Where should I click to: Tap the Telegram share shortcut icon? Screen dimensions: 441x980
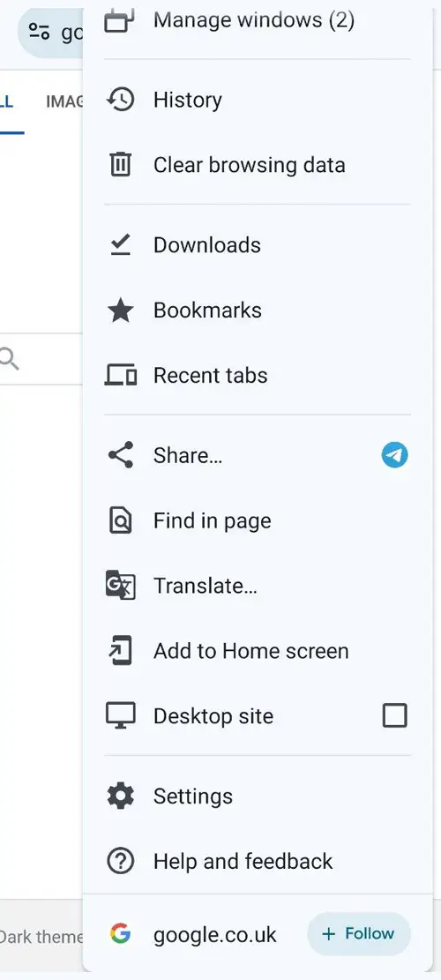(x=395, y=455)
